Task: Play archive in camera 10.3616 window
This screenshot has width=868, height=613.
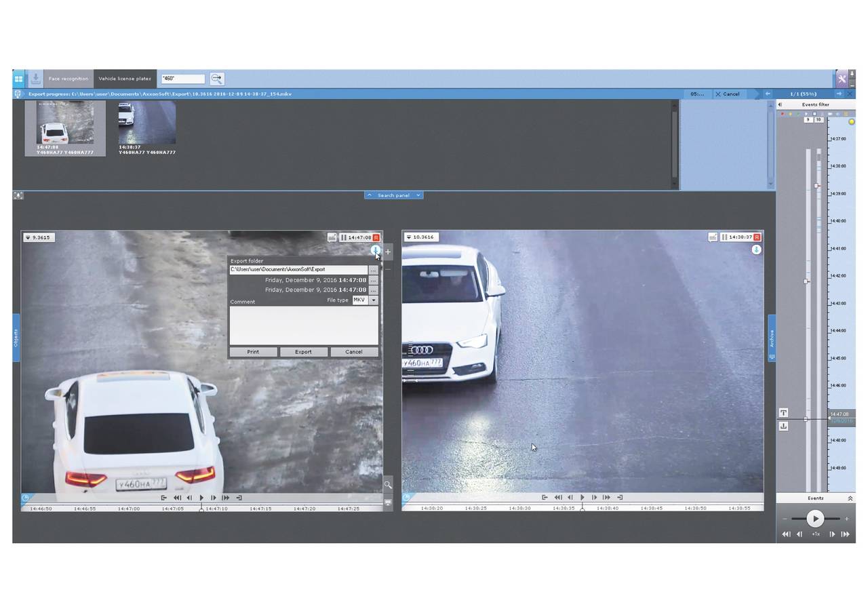Action: 583,498
